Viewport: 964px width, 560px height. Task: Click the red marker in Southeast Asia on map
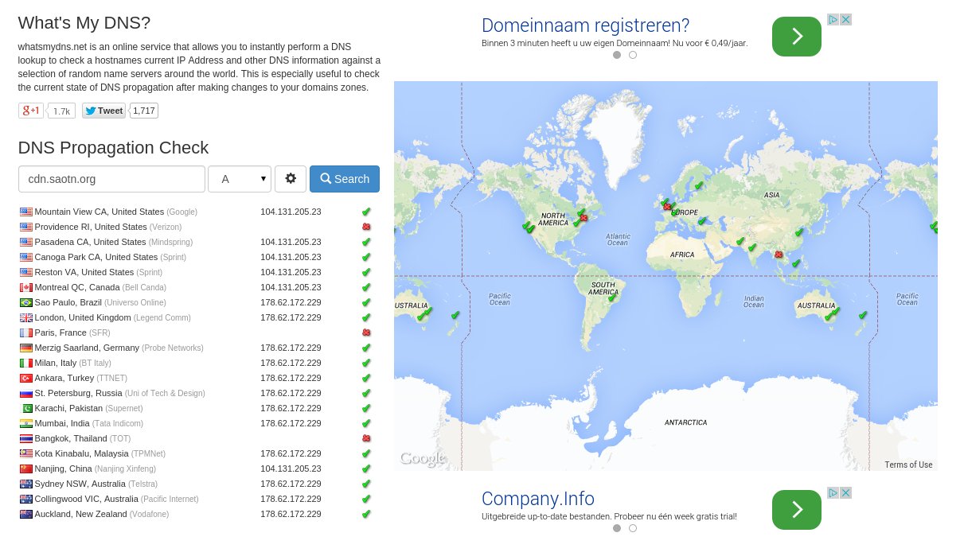(779, 255)
